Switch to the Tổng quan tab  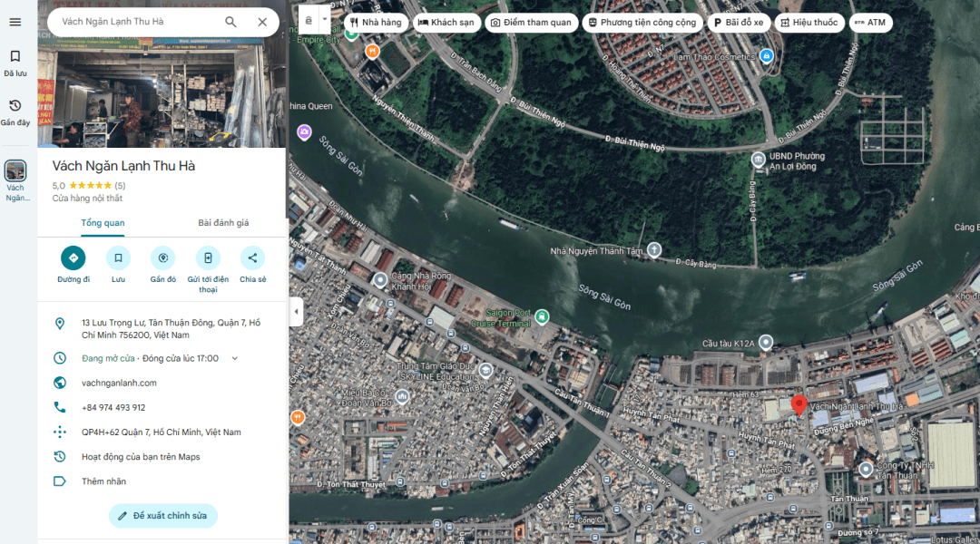[x=103, y=223]
